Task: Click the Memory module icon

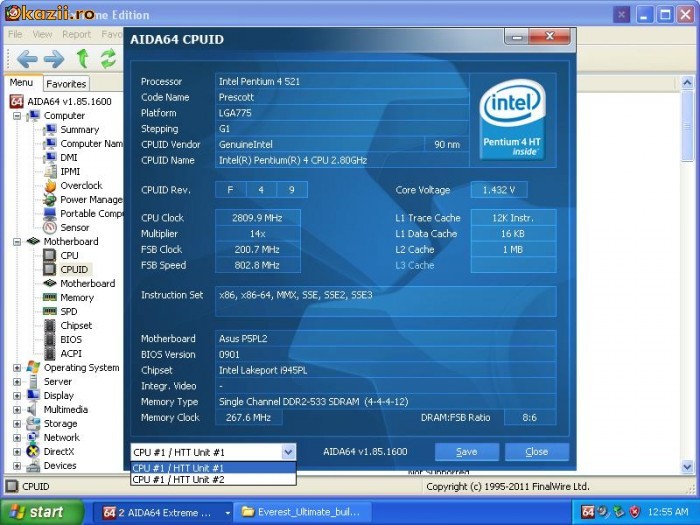Action: (49, 297)
